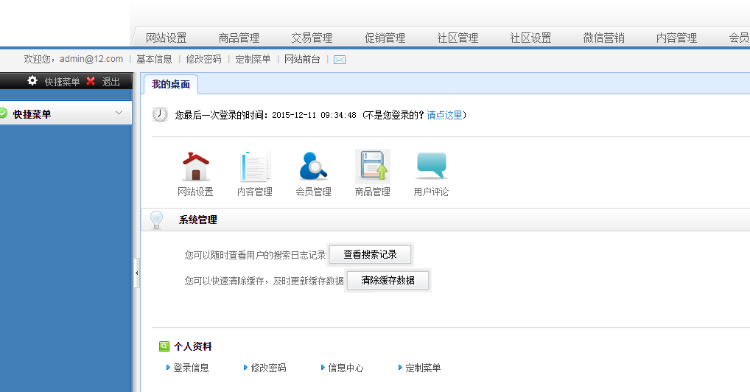
Task: Click the 请点这里 link
Action: click(x=444, y=115)
